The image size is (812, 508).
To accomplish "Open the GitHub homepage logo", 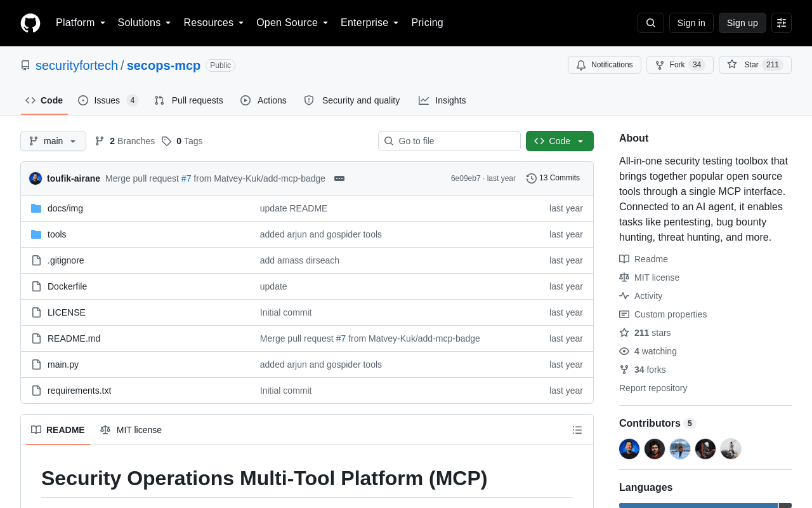I will point(30,23).
